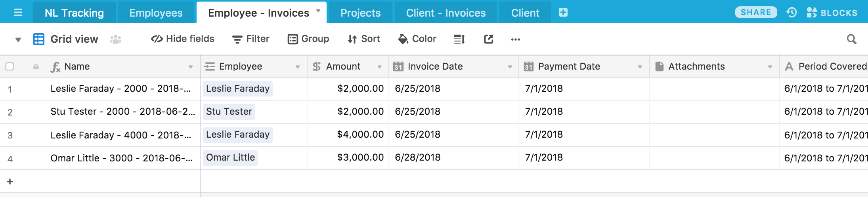Open the Amount column dropdown arrow
Screen dimensions: 868x197
(x=379, y=67)
